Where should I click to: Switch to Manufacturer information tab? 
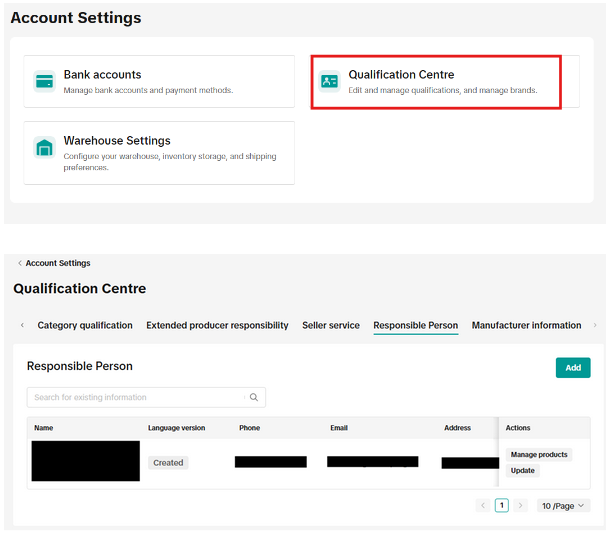click(526, 325)
